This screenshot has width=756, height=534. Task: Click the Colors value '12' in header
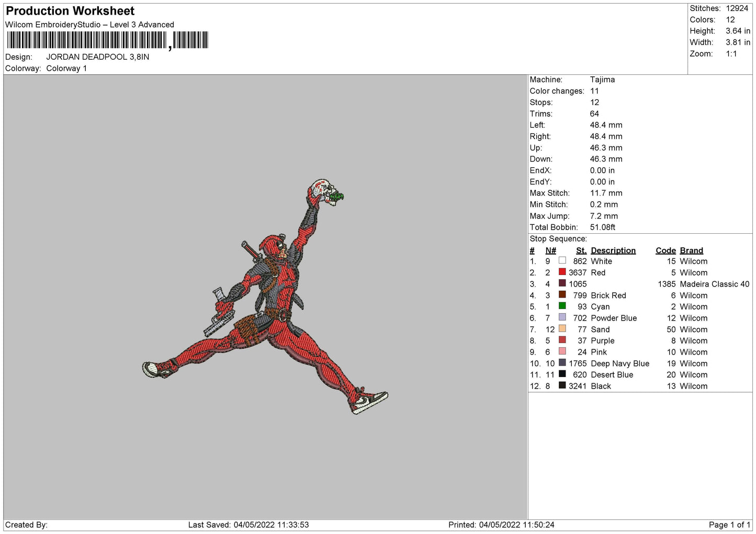[x=730, y=20]
